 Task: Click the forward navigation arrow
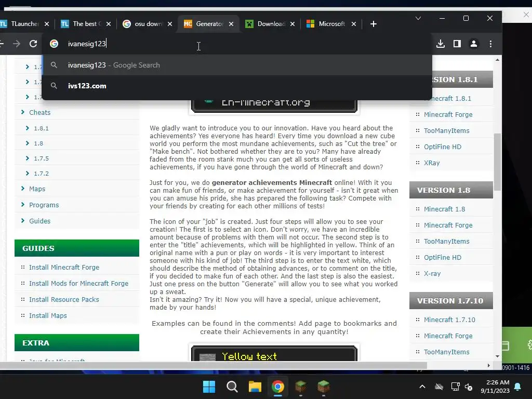[16, 44]
